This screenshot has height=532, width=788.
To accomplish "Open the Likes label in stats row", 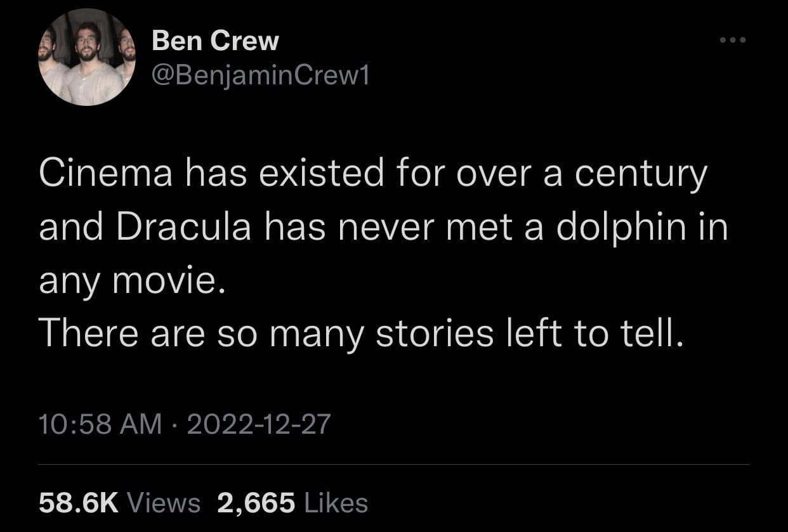I will coord(336,503).
